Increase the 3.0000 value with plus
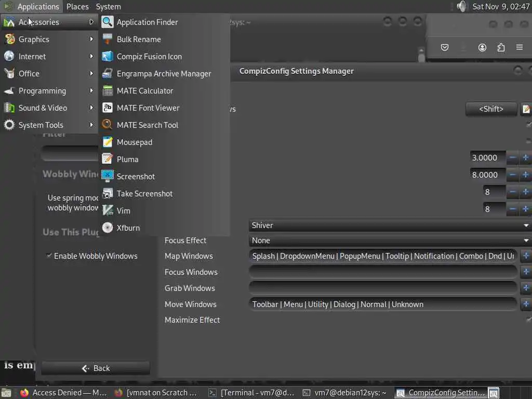 coord(526,158)
